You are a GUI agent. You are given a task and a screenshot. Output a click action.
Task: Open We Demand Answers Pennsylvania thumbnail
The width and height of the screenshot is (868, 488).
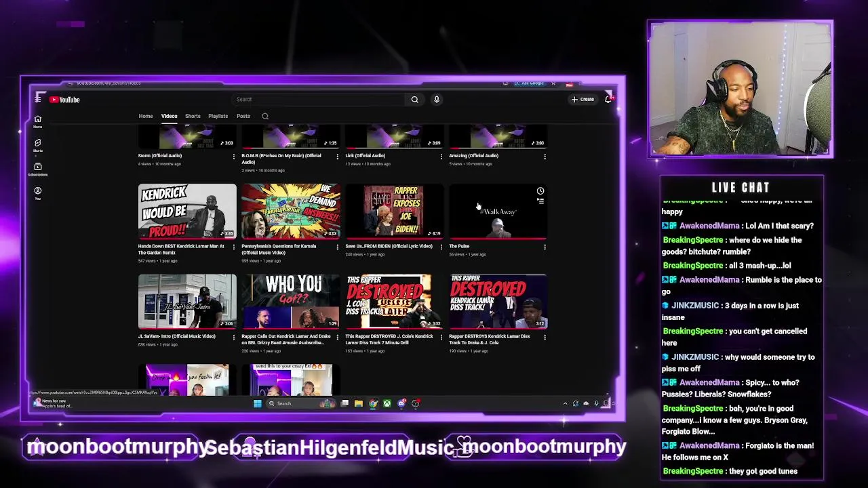[x=291, y=211]
